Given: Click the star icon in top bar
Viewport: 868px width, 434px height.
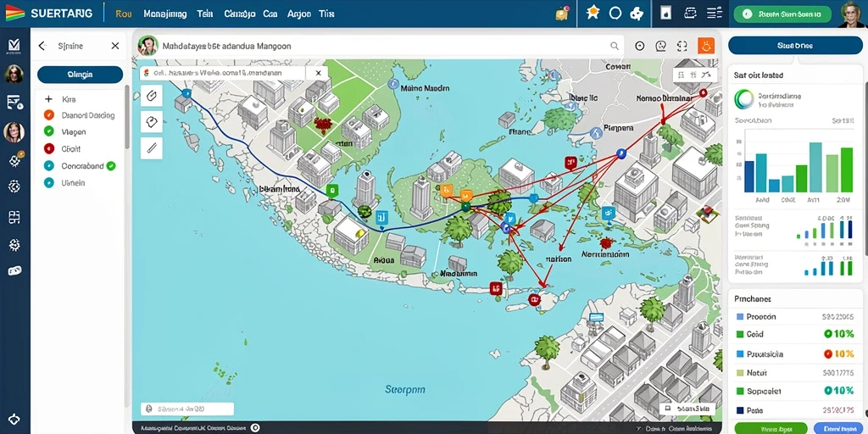Looking at the screenshot, I should (x=593, y=13).
